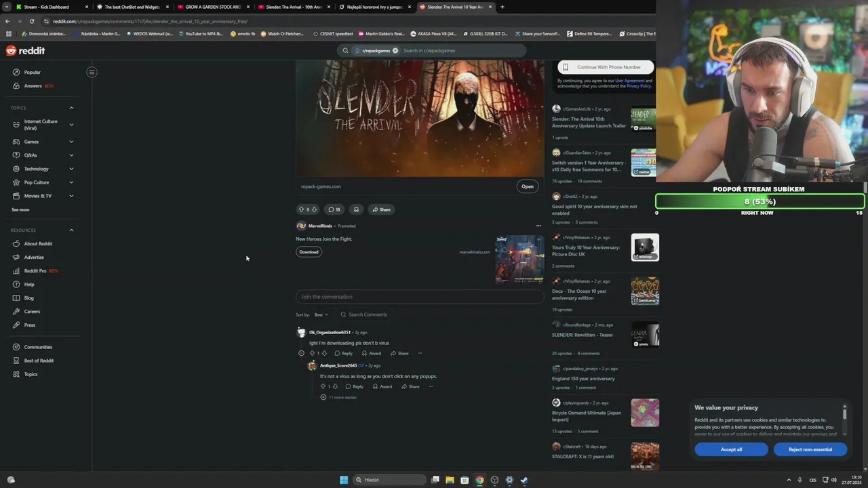Open the Reddit home logo
Screen dimensions: 868x488
coord(25,50)
